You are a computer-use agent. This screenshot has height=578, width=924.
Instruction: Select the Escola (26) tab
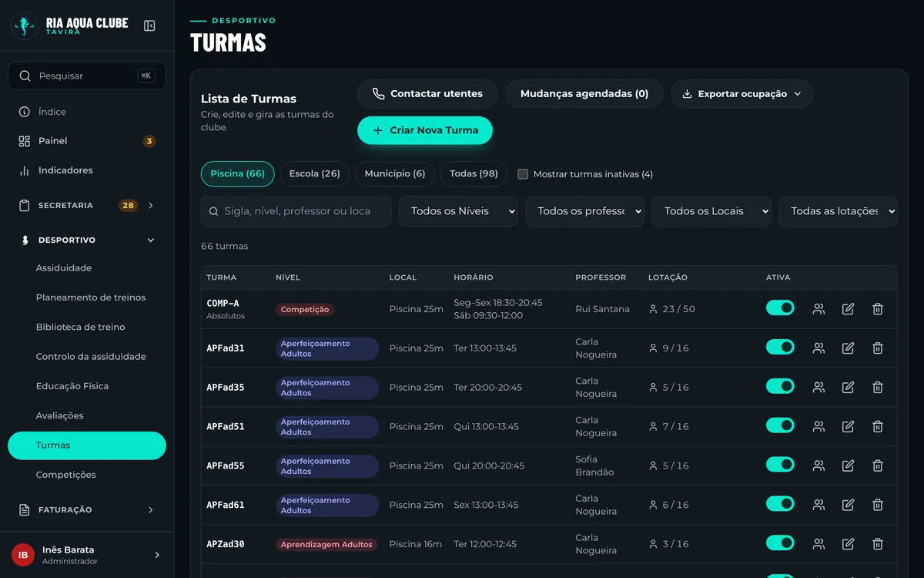click(x=315, y=174)
